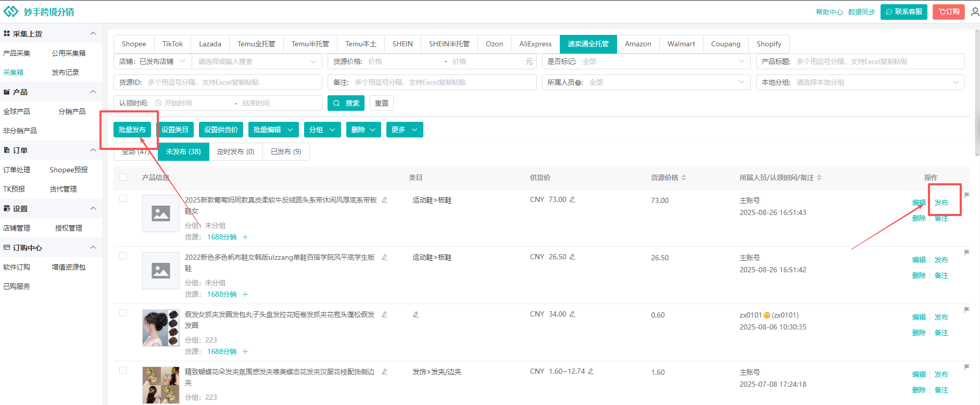980x405 pixels.
Task: Click edit pencil next to CNY 73.00 price
Action: tap(572, 199)
